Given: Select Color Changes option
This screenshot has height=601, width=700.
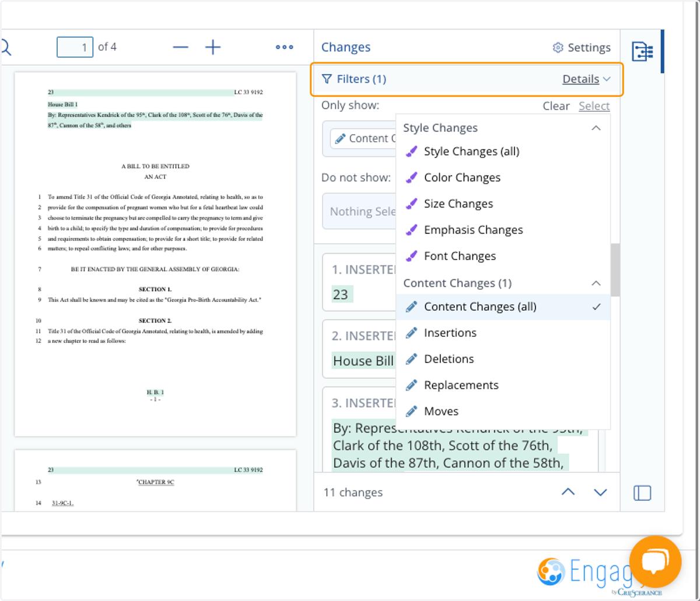Looking at the screenshot, I should pos(503,178).
